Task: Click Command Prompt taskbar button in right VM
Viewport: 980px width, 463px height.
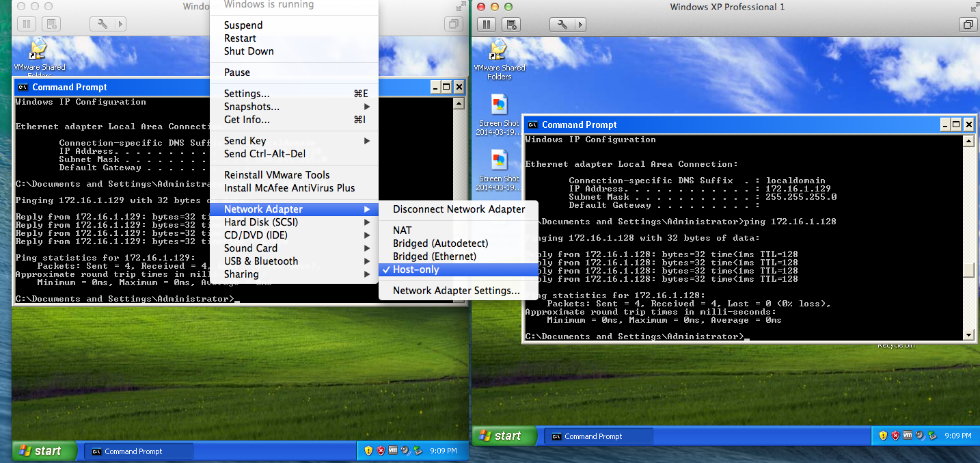Action: (599, 436)
